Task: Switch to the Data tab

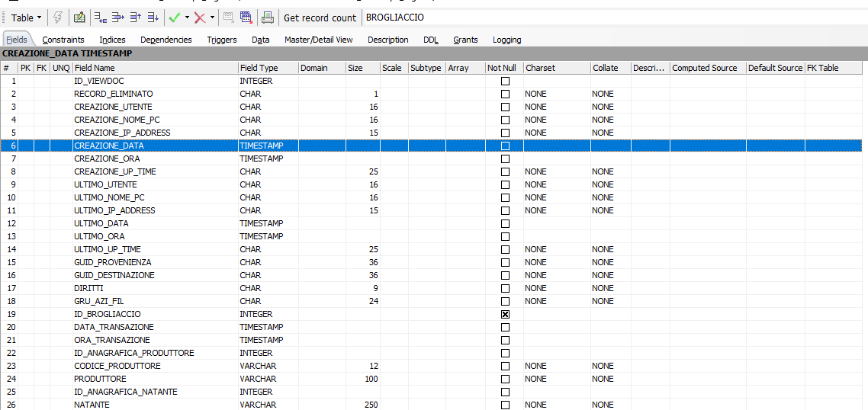Action: (261, 40)
